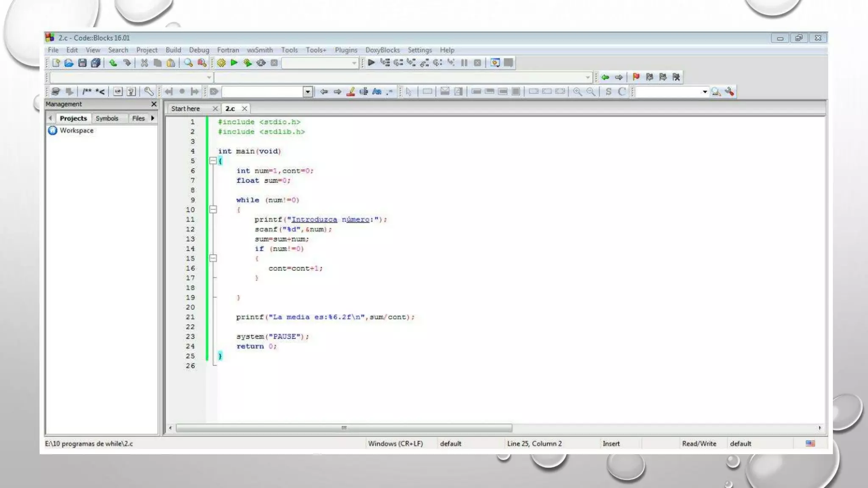Toggle Match case Aa search option
868x488 pixels.
(376, 91)
